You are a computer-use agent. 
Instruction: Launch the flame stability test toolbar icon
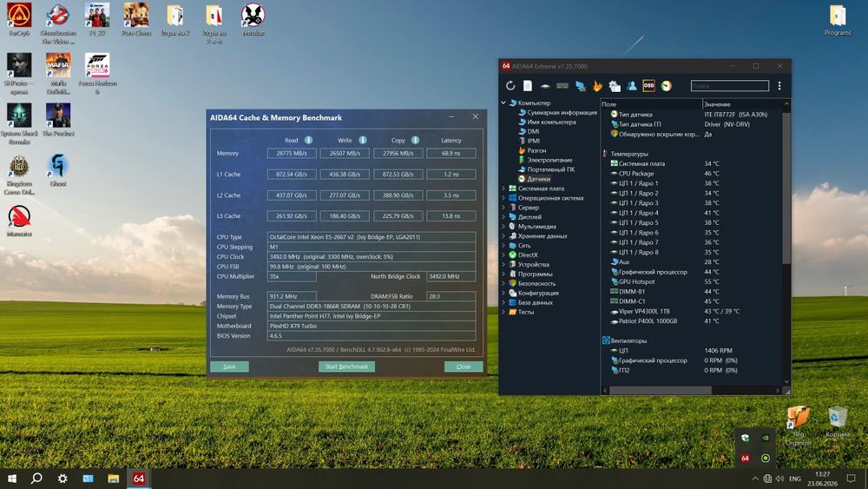coord(597,86)
